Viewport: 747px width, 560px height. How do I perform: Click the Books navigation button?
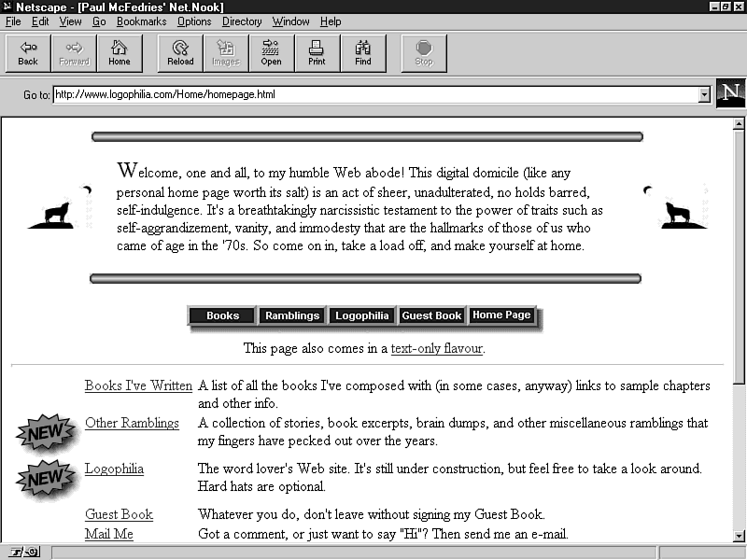click(x=222, y=315)
